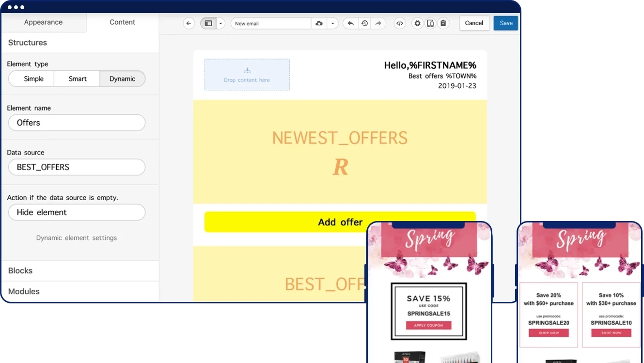
Task: Expand the cloud save options arrow
Action: pos(333,23)
